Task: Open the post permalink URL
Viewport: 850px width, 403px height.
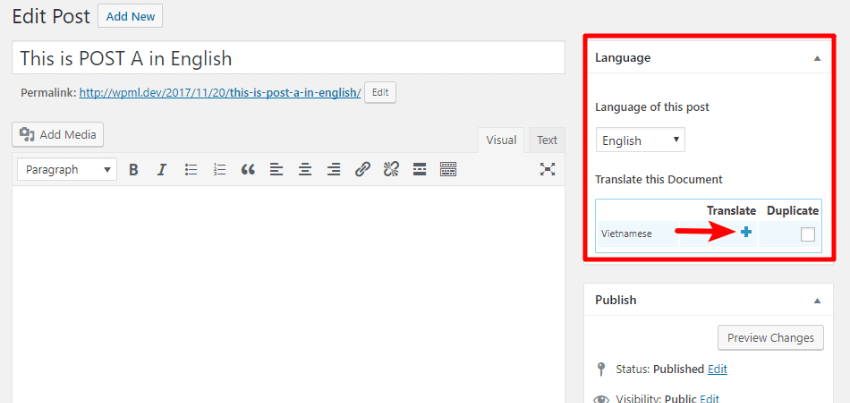Action: tap(220, 93)
